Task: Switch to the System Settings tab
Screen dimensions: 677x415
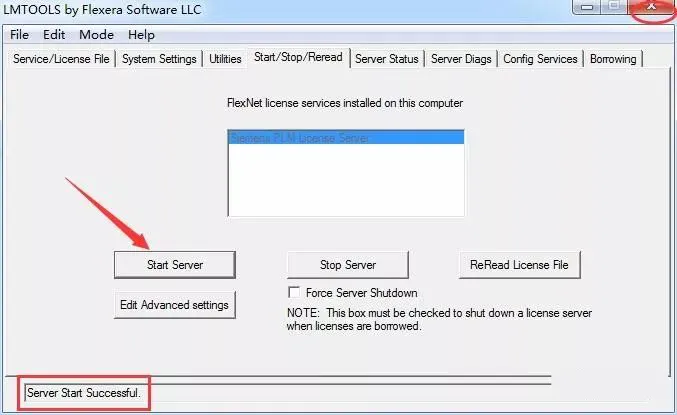Action: [159, 59]
